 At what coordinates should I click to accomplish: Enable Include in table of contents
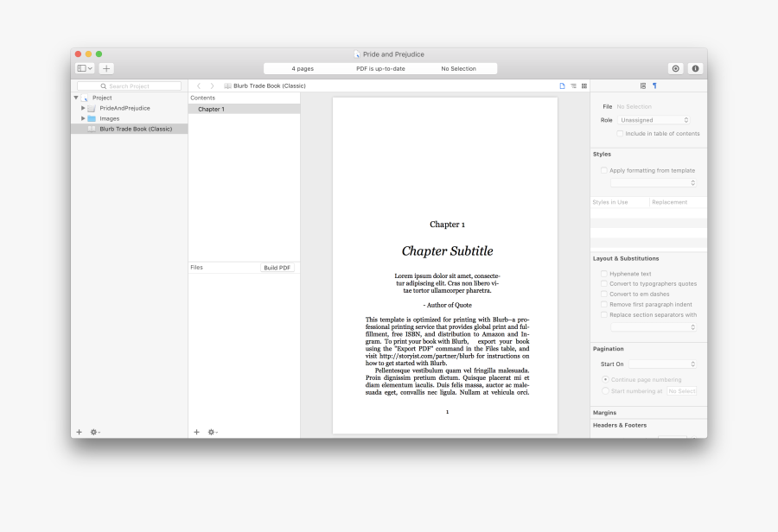click(620, 134)
